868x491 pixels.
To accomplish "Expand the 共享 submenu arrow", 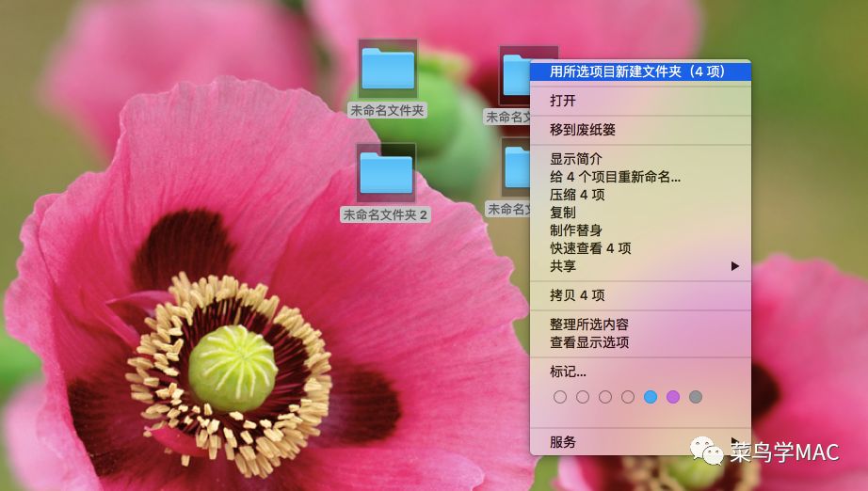I will pos(735,266).
